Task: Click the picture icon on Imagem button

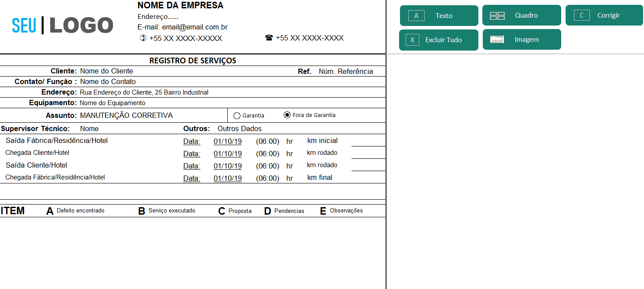Action: tap(497, 40)
